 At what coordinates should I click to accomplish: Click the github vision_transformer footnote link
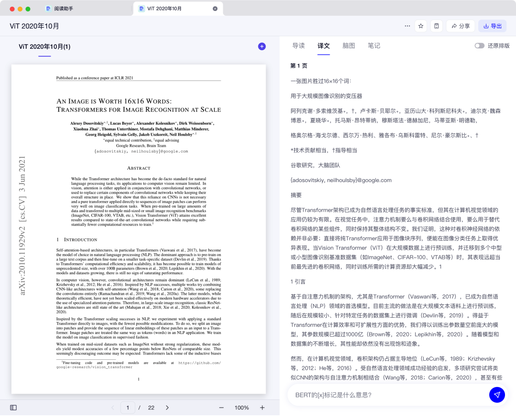point(138,365)
